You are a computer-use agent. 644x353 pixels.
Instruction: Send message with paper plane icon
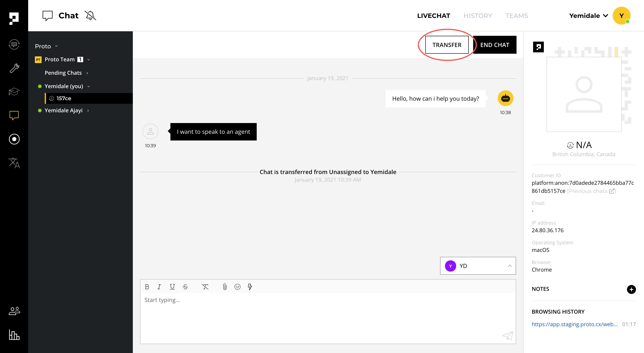point(508,336)
